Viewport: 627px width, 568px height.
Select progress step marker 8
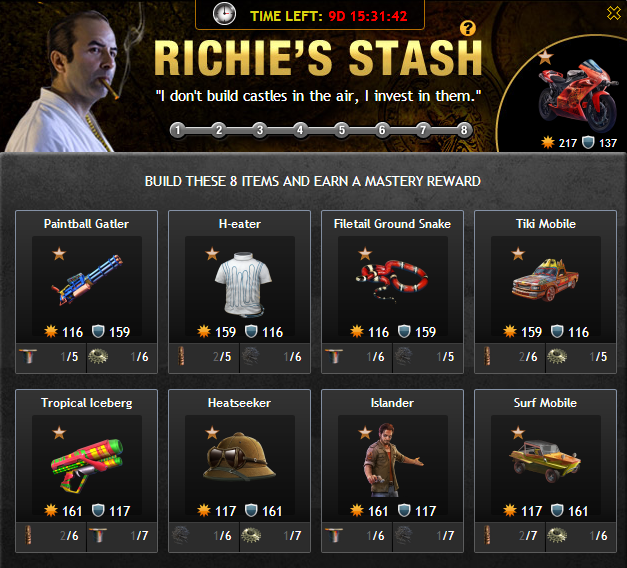pos(464,130)
